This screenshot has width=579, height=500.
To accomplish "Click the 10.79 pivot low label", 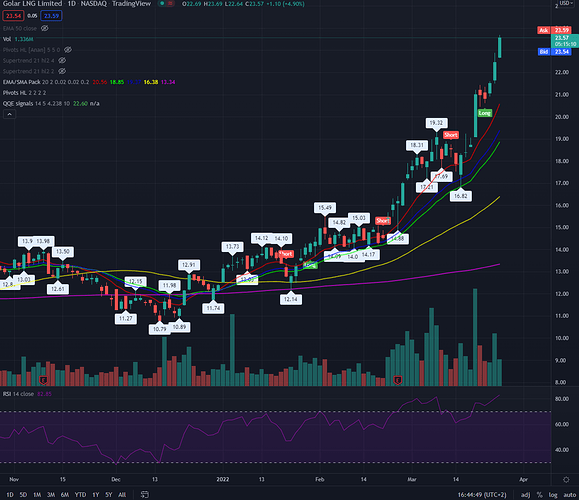I will tap(160, 329).
